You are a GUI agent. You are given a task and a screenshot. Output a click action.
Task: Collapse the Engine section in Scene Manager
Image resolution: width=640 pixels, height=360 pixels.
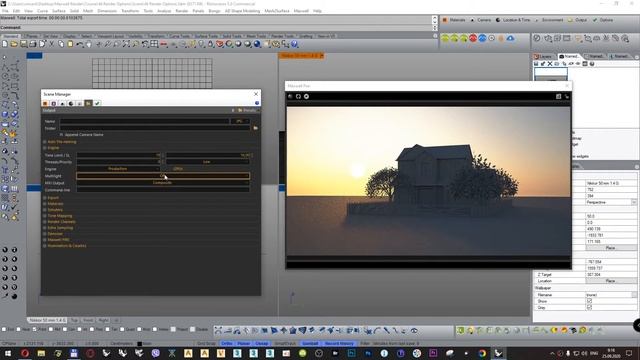[x=44, y=148]
